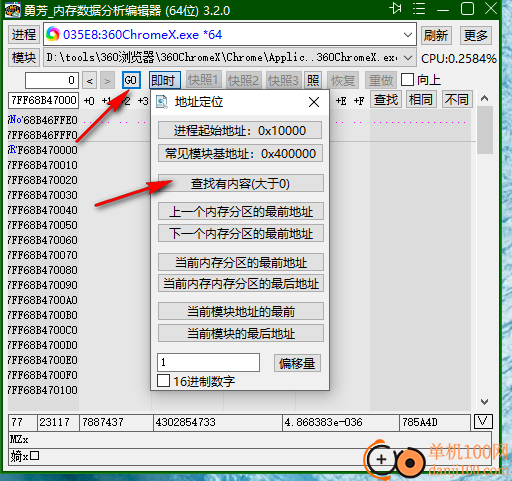The width and height of the screenshot is (512, 481).
Task: Click the pin window icon in title bar
Action: [x=396, y=9]
